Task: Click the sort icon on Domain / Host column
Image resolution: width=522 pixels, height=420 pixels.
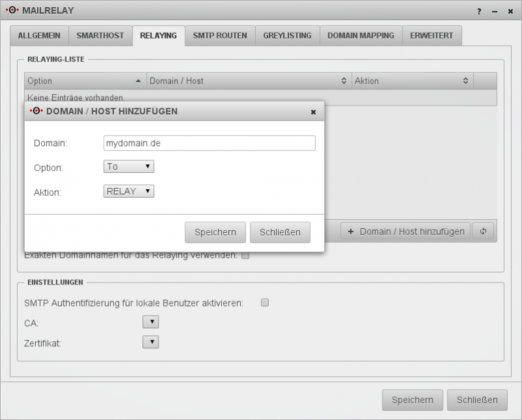Action: 344,80
